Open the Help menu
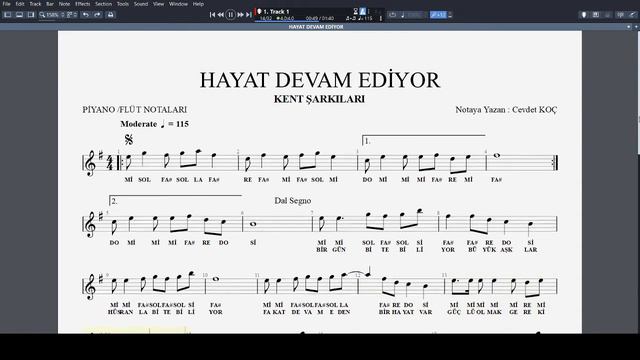Image resolution: width=640 pixels, height=360 pixels. point(198,4)
